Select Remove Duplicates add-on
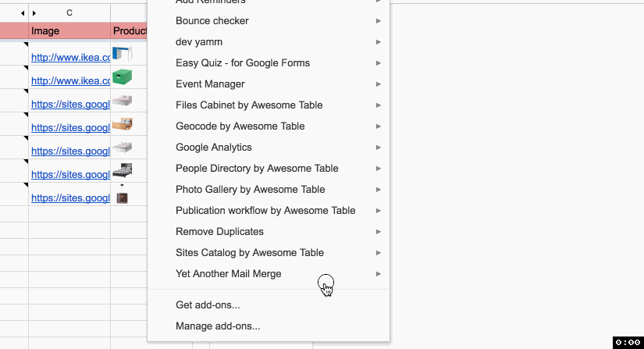The height and width of the screenshot is (349, 644). 219,232
